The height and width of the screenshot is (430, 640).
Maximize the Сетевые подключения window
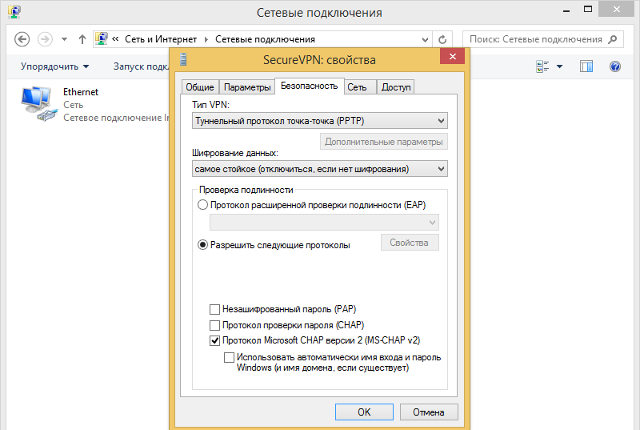(x=588, y=9)
